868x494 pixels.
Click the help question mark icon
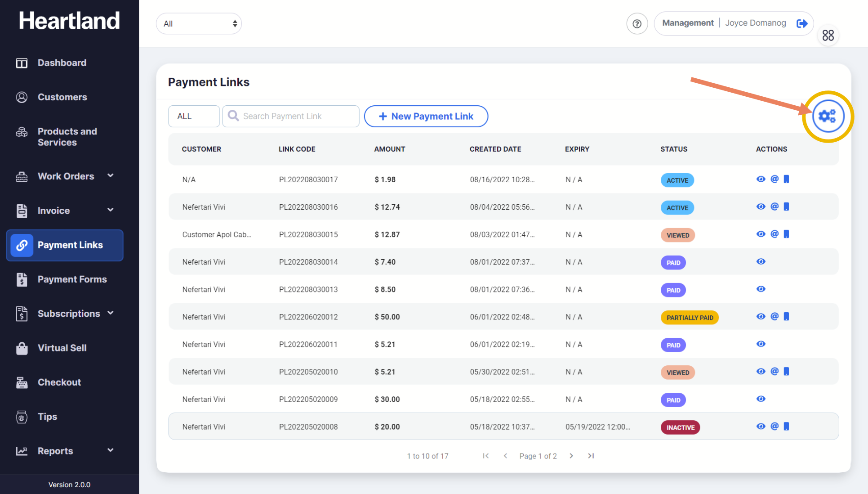click(x=637, y=24)
